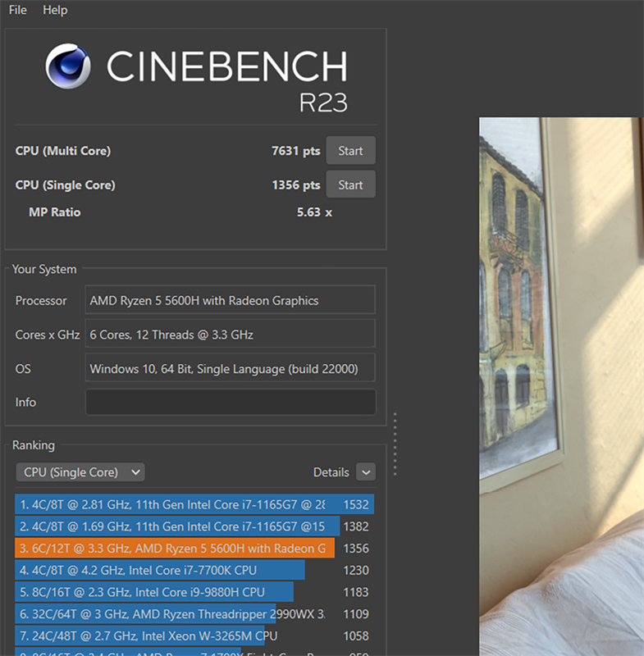Select ranking row 1 i7-1165G7 @ 2.81 GHz
This screenshot has width=644, height=656.
194,504
